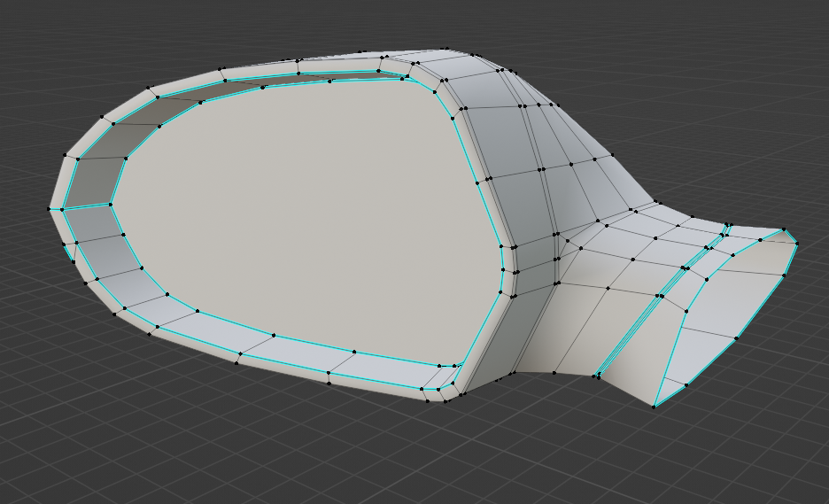Screen dimensions: 829x504
Task: Select the leftmost vertex of the mirror housing rim
Action: (50, 209)
